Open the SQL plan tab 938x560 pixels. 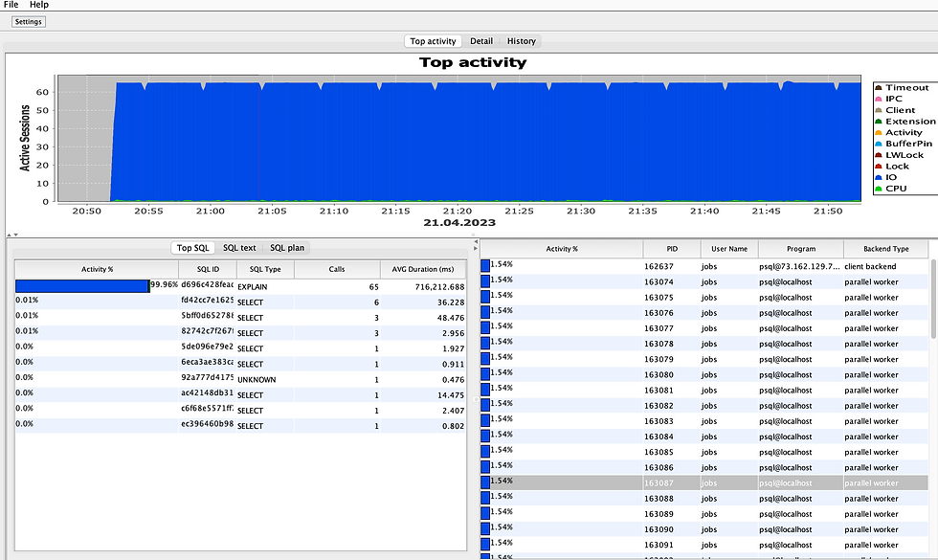pyautogui.click(x=285, y=248)
